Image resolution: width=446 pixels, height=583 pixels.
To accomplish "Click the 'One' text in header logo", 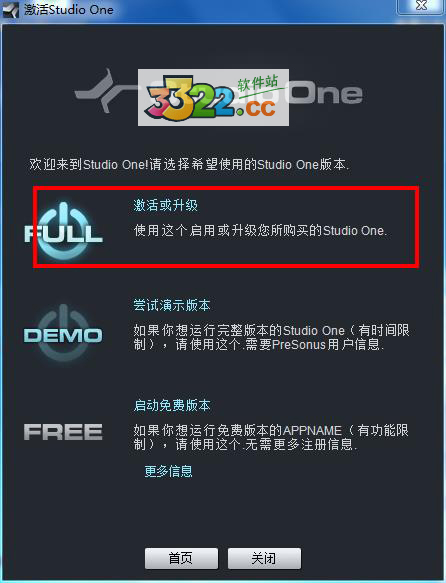I will 326,93.
